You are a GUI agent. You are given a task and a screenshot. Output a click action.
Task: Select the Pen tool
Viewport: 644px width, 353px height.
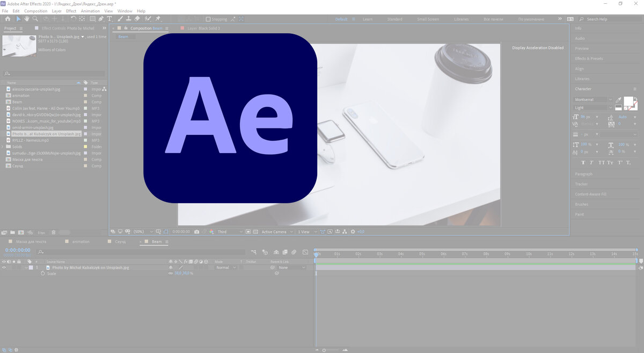101,19
